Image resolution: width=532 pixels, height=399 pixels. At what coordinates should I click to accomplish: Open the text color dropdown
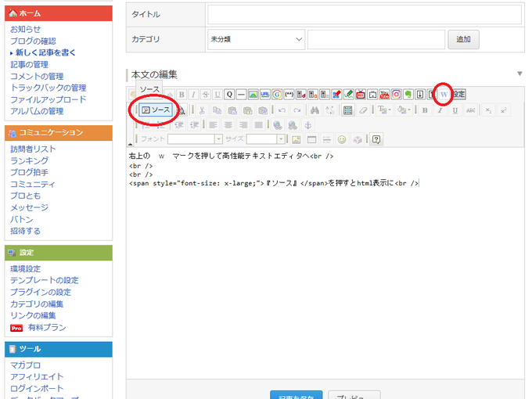tap(384, 110)
